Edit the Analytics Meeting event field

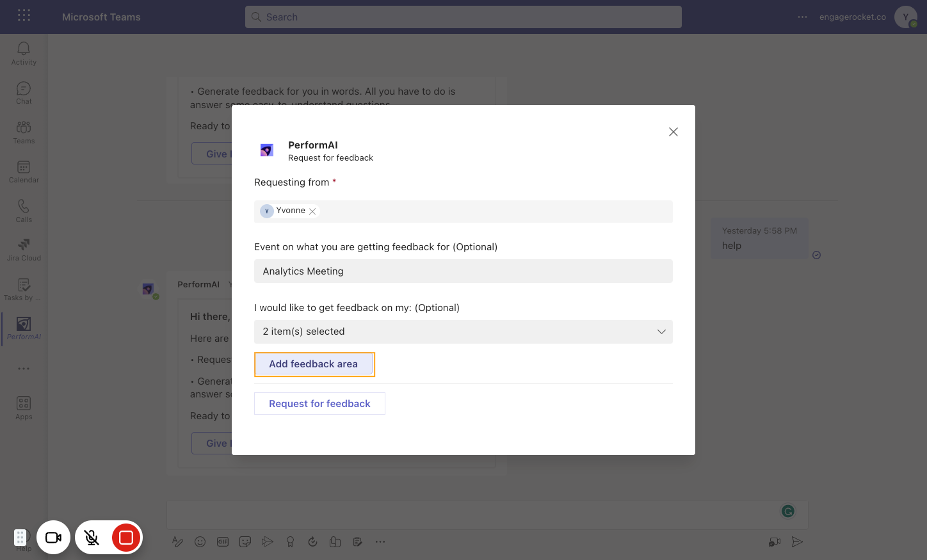coord(463,271)
